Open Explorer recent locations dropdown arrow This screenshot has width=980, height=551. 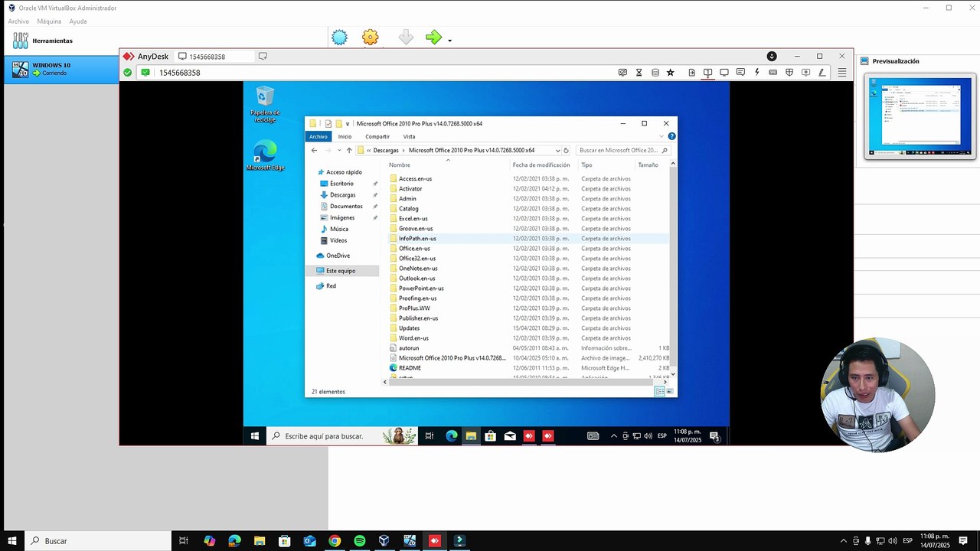338,151
